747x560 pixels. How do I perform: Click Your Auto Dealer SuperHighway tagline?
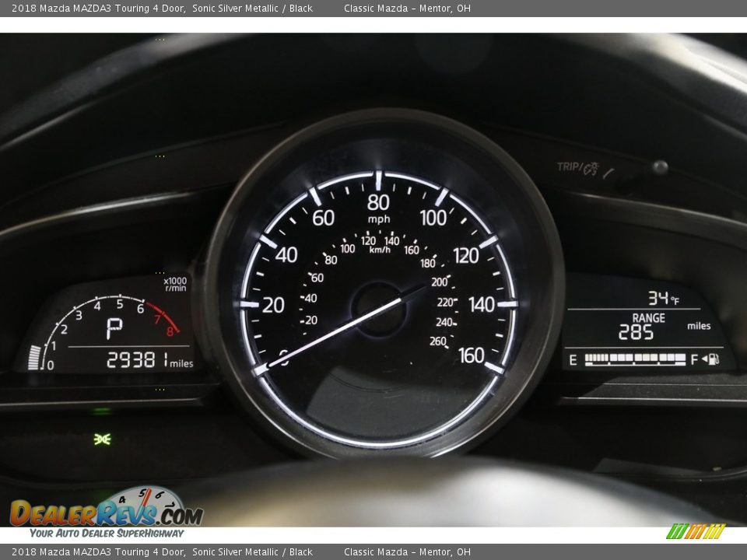[107, 533]
